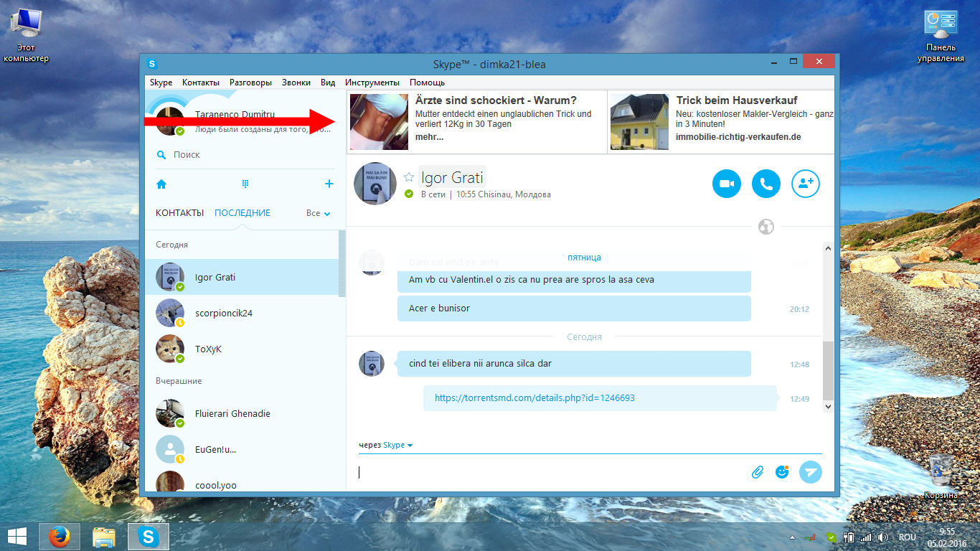Viewport: 980px width, 551px height.
Task: Select the Fluierari Ghenadie contact
Action: (242, 413)
